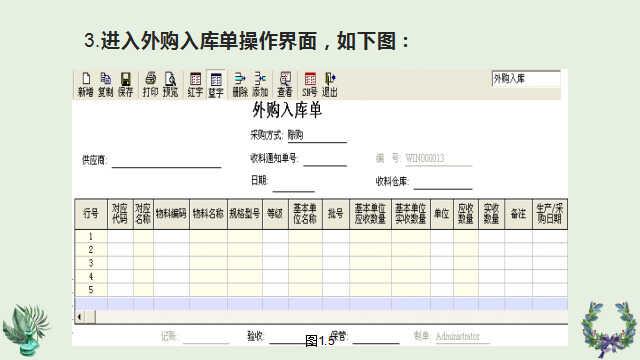The width and height of the screenshot is (640, 360).
Task: Click the 基本单位名称 column header
Action: click(305, 214)
